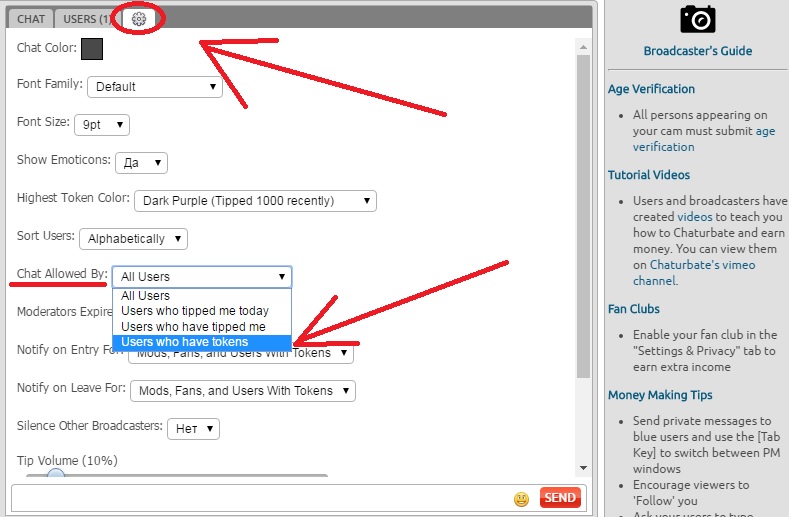The width and height of the screenshot is (789, 517).
Task: Select 'Users who have tokens' option
Action: (185, 342)
